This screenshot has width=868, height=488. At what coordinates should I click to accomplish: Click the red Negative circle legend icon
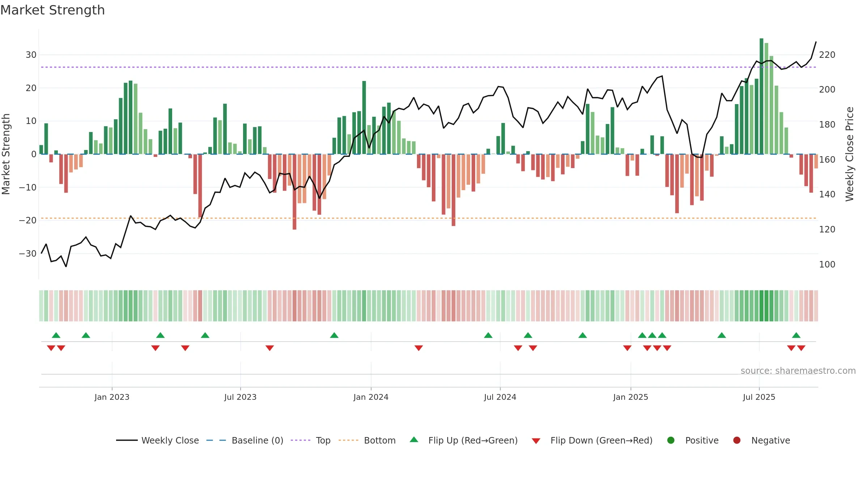737,440
